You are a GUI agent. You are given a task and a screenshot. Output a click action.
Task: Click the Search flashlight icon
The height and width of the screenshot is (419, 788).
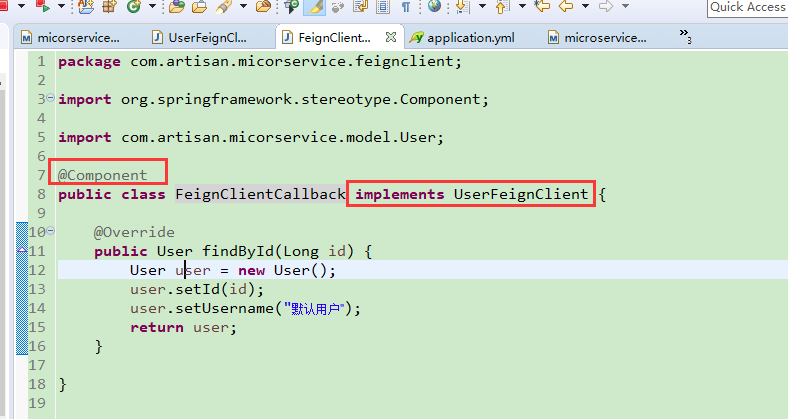224,6
